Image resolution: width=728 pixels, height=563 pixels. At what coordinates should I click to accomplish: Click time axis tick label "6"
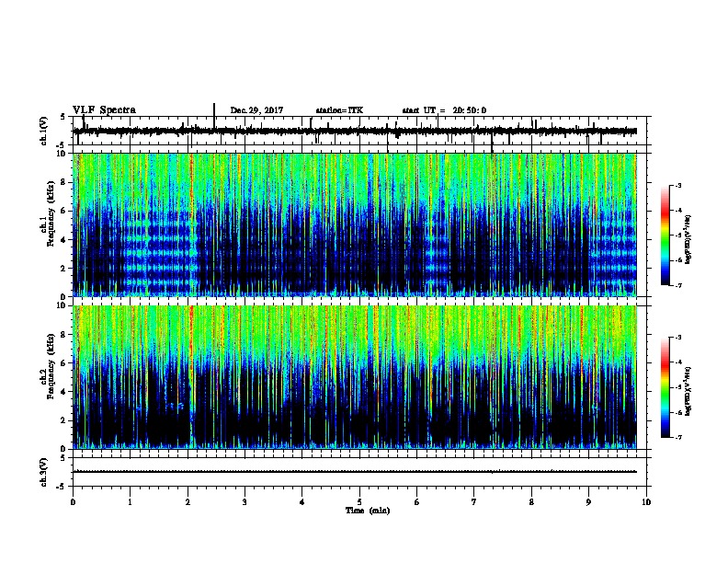(417, 502)
